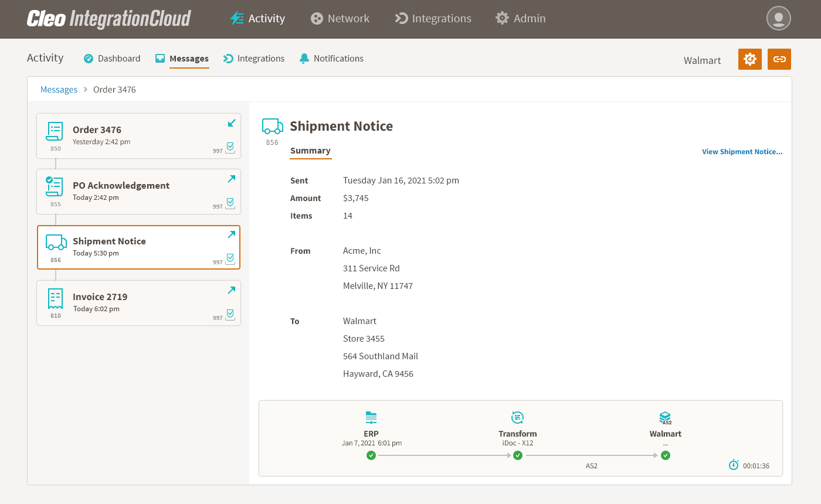The image size is (821, 504).
Task: Open the user profile avatar
Action: tap(779, 18)
